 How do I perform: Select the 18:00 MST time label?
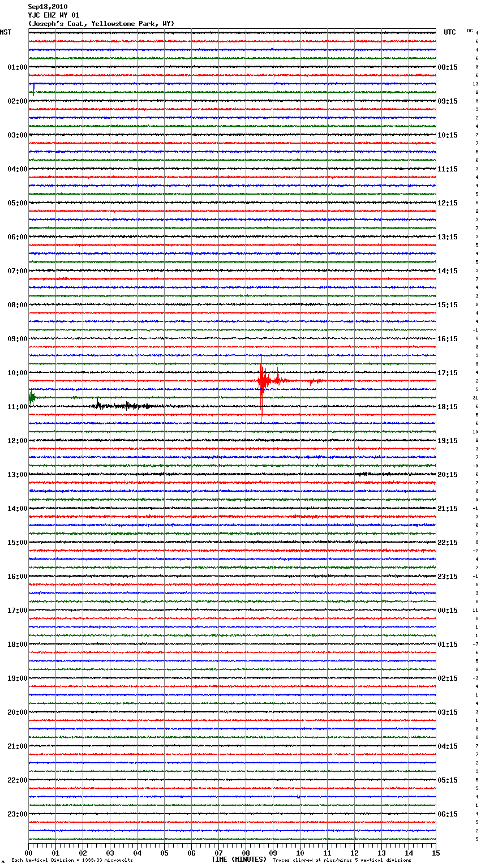pyautogui.click(x=17, y=644)
